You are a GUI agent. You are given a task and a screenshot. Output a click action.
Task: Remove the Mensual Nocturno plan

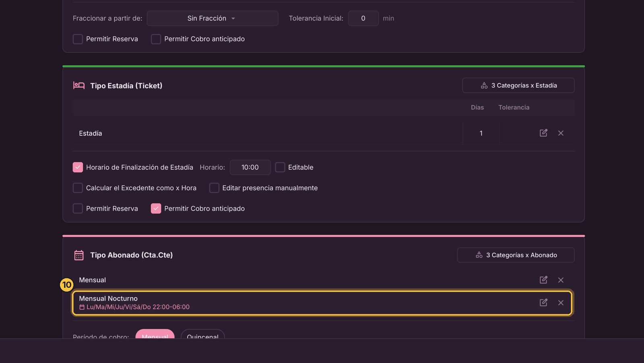point(561,303)
